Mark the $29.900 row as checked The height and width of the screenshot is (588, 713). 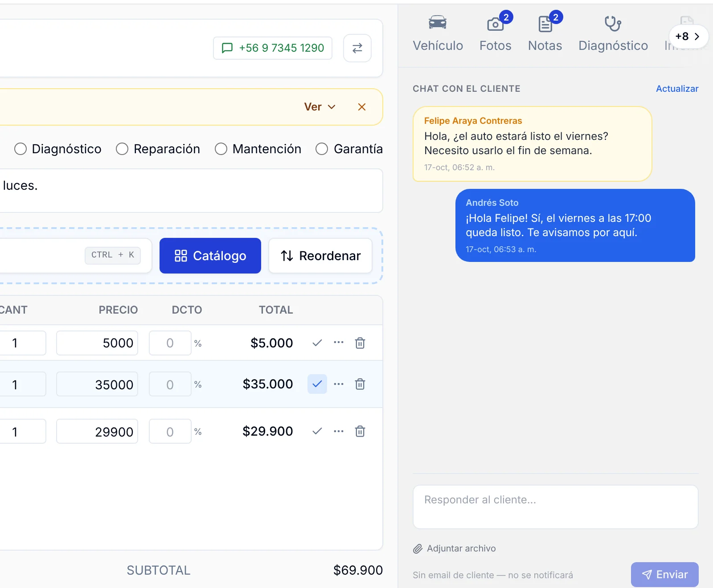tap(317, 431)
